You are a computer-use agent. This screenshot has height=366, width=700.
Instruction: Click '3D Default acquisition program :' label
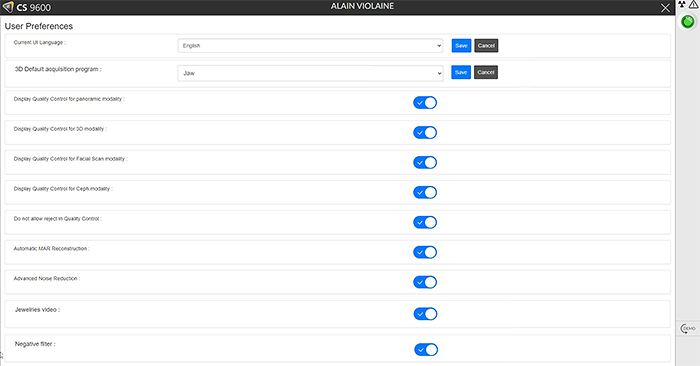[x=58, y=69]
